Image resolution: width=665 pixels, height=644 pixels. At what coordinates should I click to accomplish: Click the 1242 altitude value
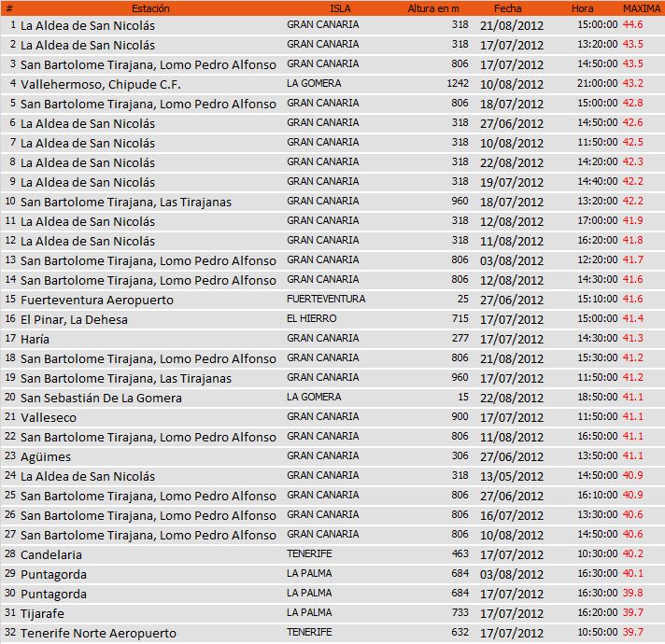point(457,84)
